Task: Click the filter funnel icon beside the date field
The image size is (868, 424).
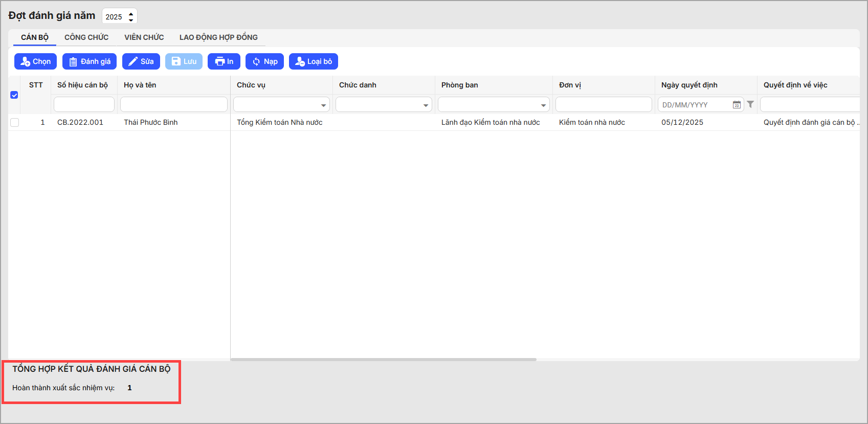Action: [750, 104]
